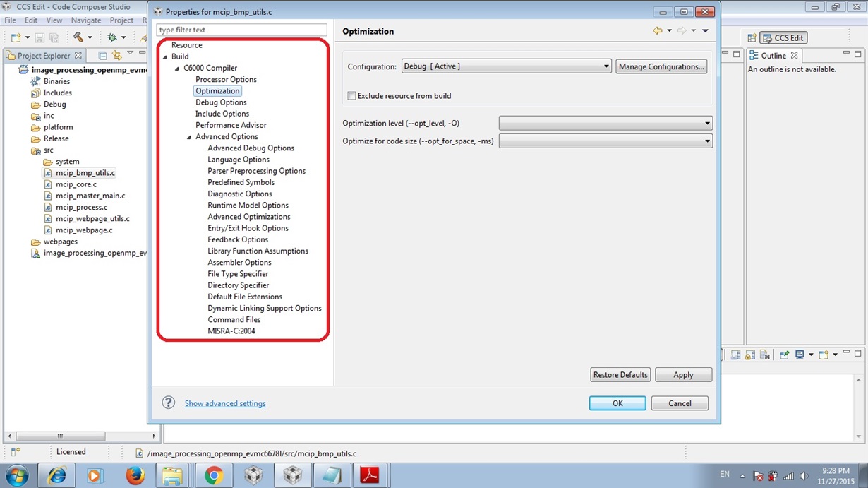Select the CCS Edit perspective button
Viewport: 868px width, 488px height.
pyautogui.click(x=783, y=38)
